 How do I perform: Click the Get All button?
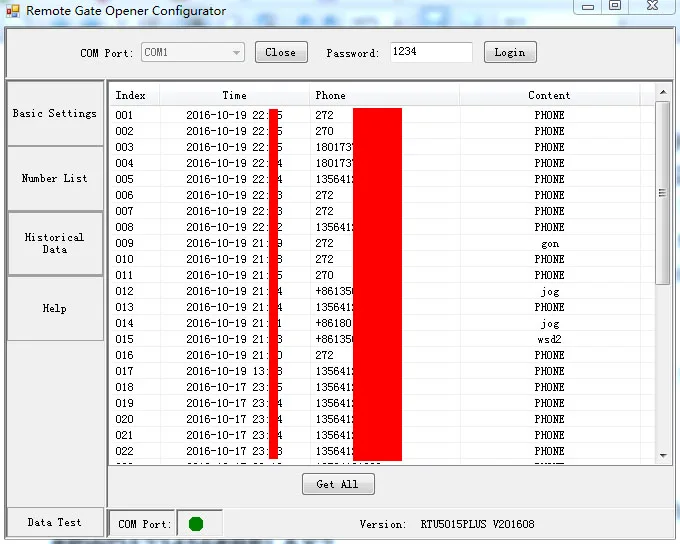click(x=338, y=484)
